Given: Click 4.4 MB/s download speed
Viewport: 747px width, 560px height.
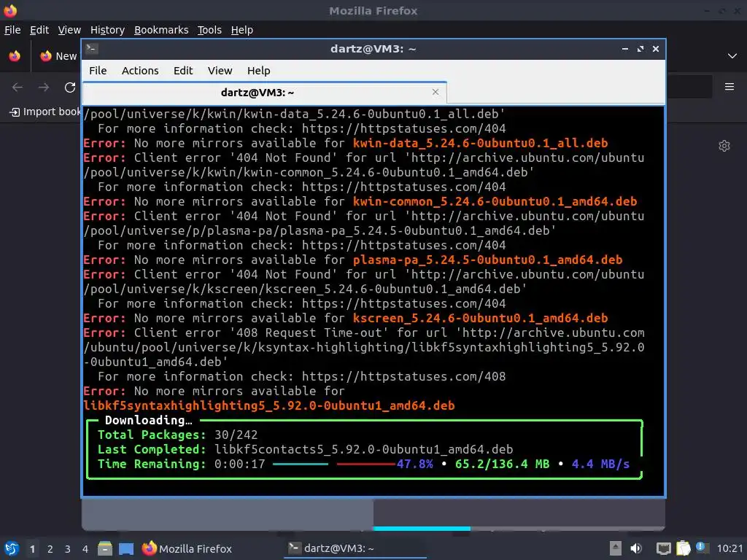Looking at the screenshot, I should coord(600,464).
